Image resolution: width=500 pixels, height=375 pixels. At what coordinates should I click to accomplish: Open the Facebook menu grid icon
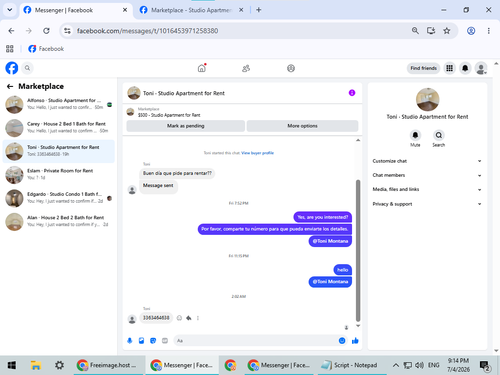449,68
